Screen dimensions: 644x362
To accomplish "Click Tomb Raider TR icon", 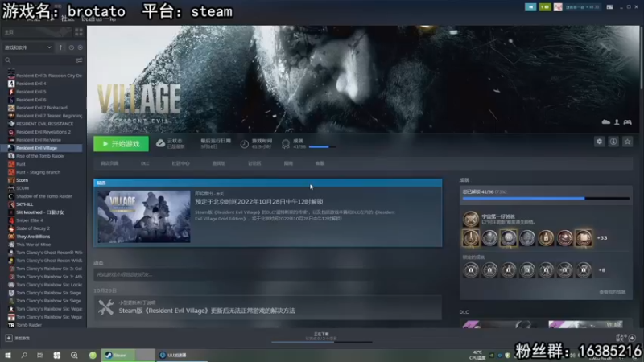I will 11,325.
